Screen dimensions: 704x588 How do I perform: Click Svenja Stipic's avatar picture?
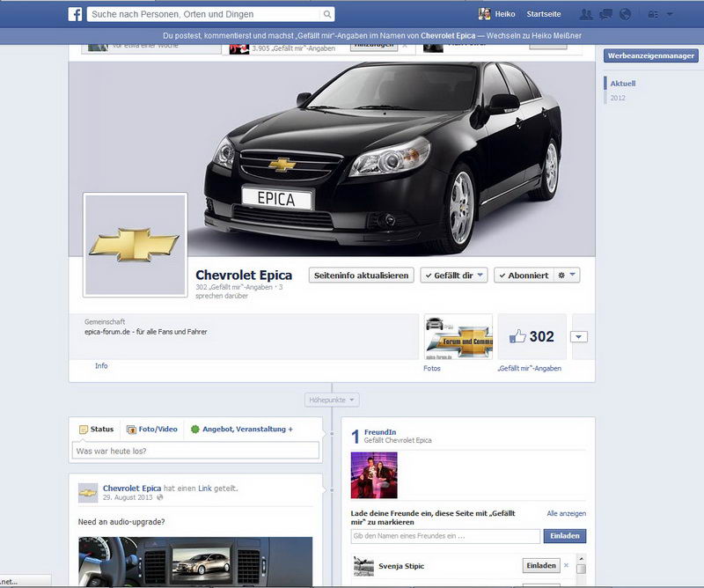[363, 566]
